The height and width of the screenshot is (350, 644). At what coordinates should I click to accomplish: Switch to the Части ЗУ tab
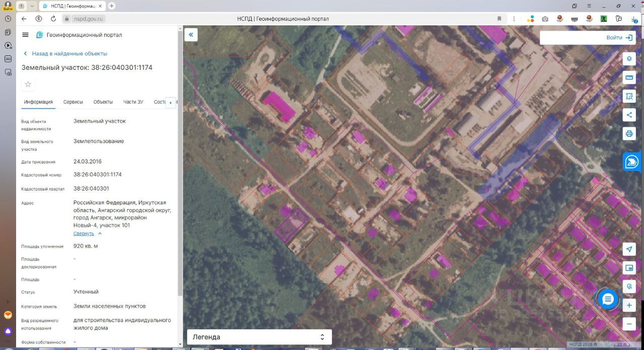(x=133, y=102)
